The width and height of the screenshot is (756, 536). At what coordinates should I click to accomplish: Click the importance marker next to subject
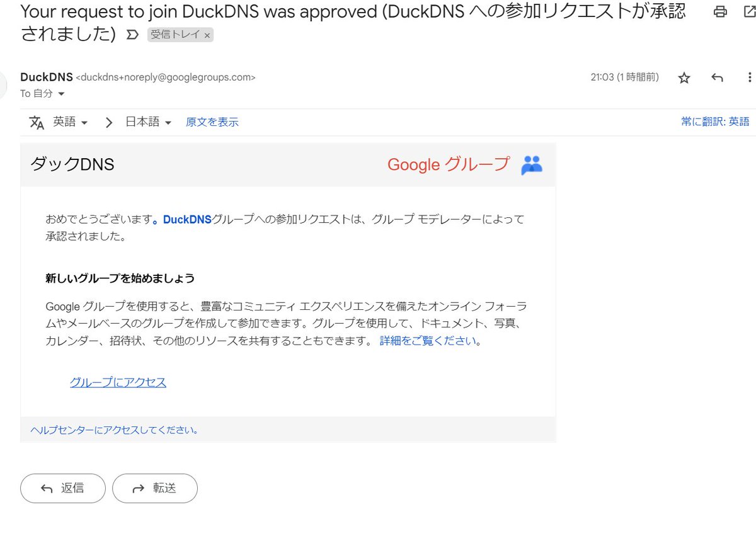point(132,35)
